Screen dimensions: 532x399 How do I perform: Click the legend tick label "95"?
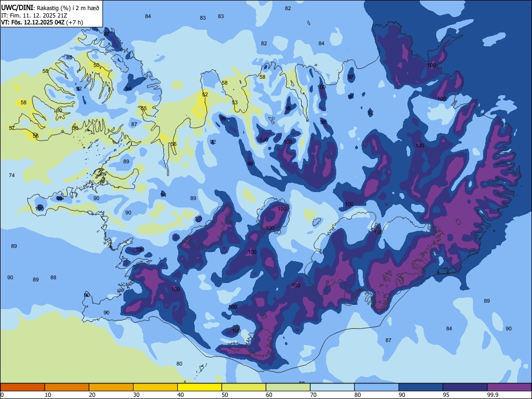coord(446,395)
